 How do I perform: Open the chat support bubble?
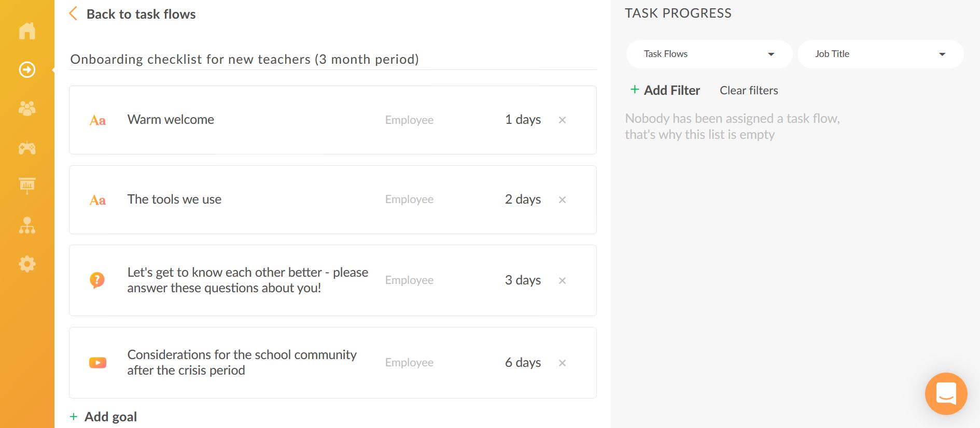tap(946, 393)
